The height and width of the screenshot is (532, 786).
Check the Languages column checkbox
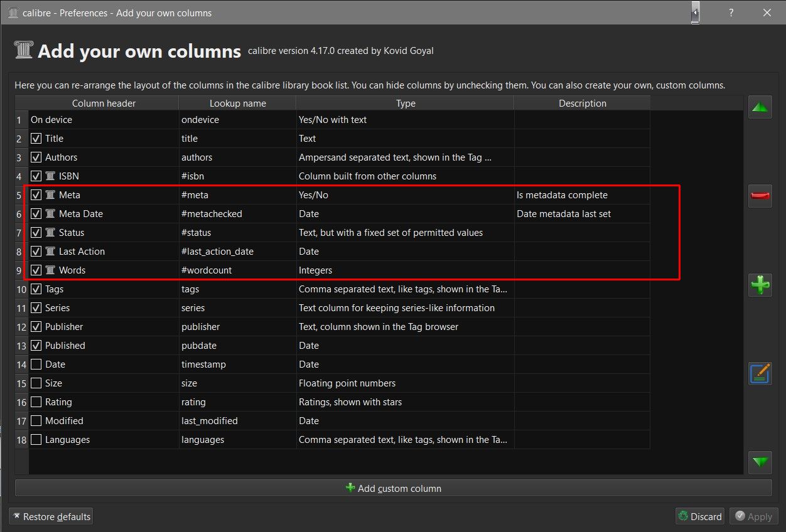[36, 440]
